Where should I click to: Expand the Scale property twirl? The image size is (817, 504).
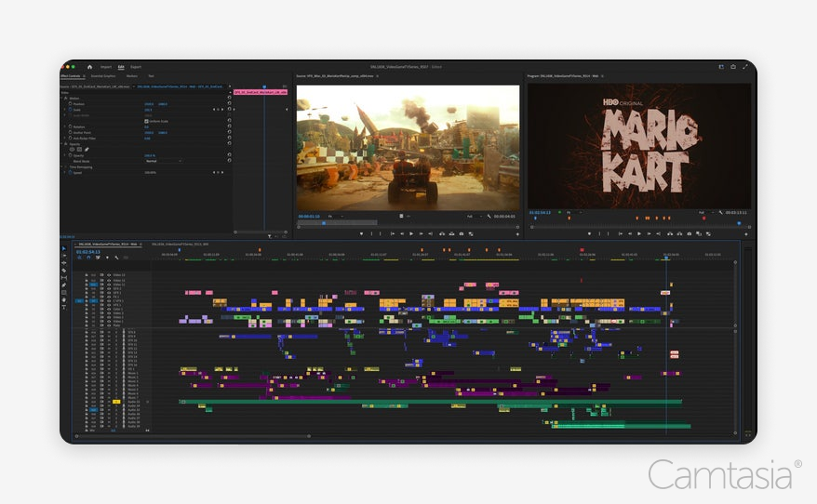(x=66, y=110)
